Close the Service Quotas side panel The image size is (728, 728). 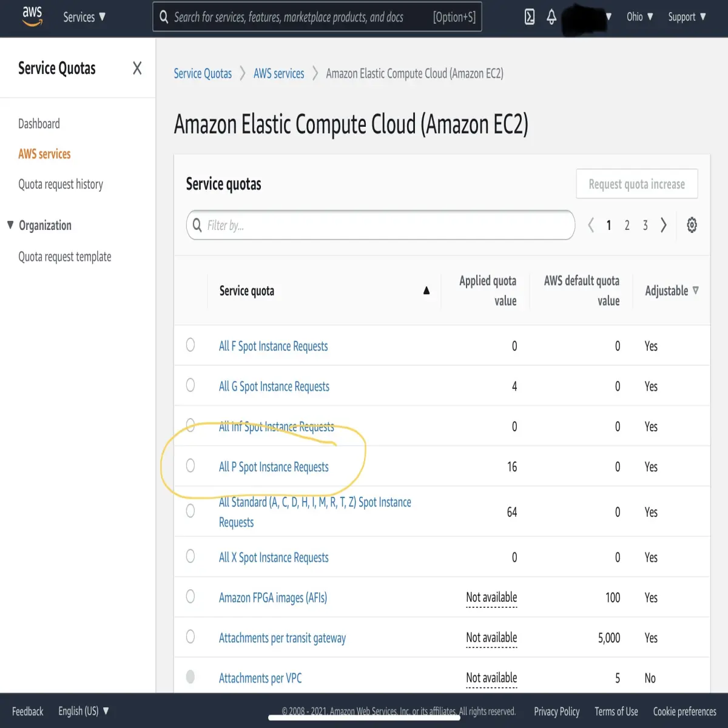pos(137,69)
